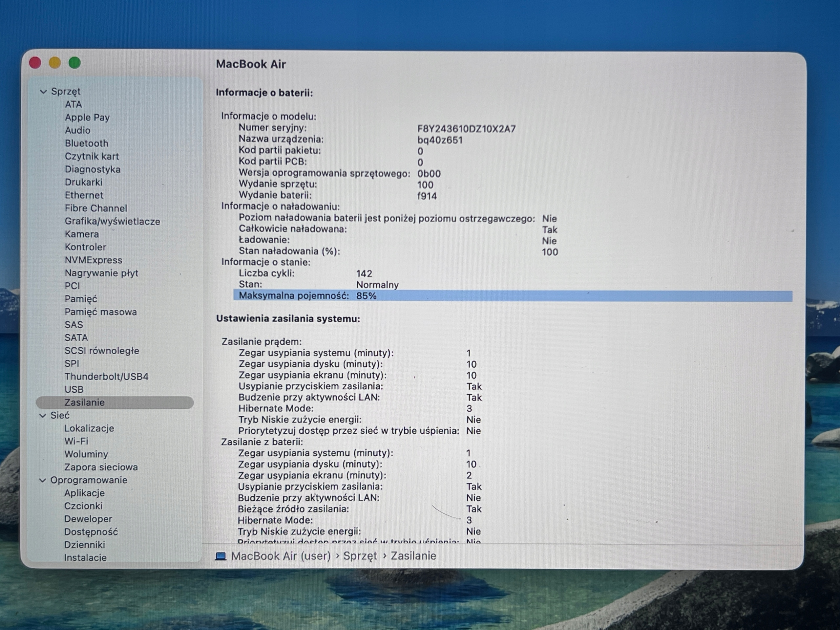
Task: Open Lokalizacje under Sieć
Action: 89,429
